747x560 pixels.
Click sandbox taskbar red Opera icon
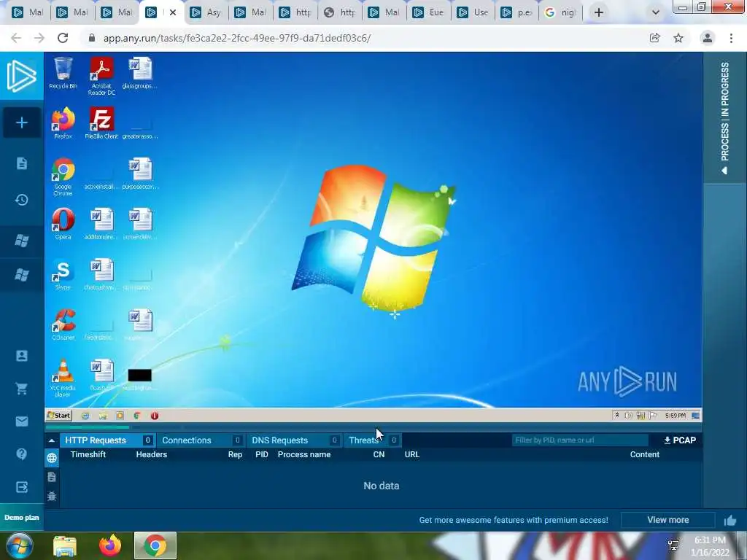coord(155,416)
